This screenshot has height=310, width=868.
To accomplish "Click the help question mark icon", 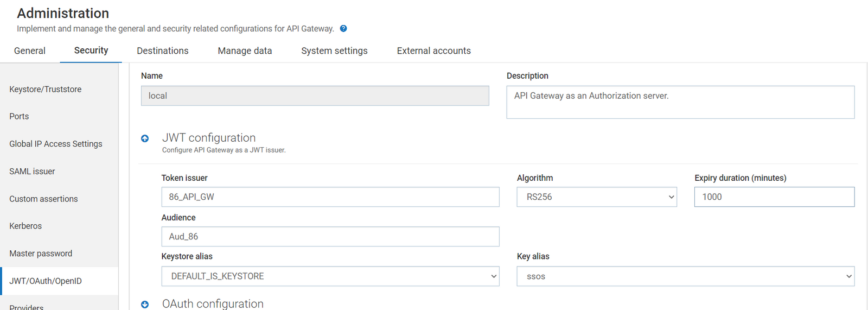I will [343, 29].
